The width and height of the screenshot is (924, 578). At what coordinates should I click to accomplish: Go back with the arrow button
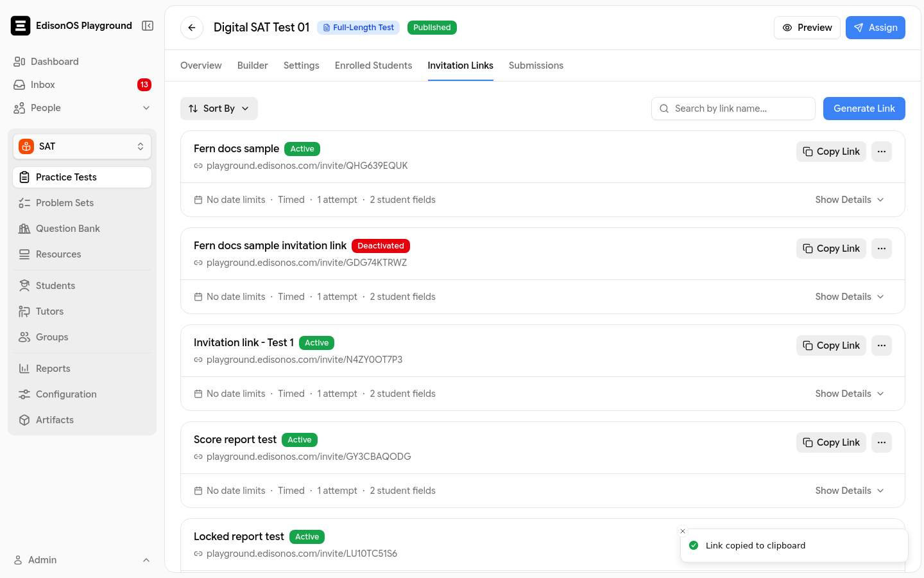coord(192,28)
